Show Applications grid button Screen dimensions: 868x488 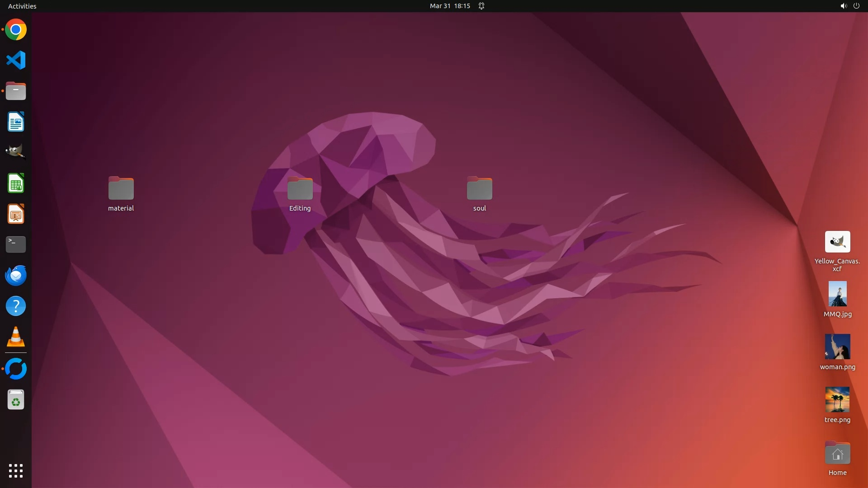pos(16,471)
